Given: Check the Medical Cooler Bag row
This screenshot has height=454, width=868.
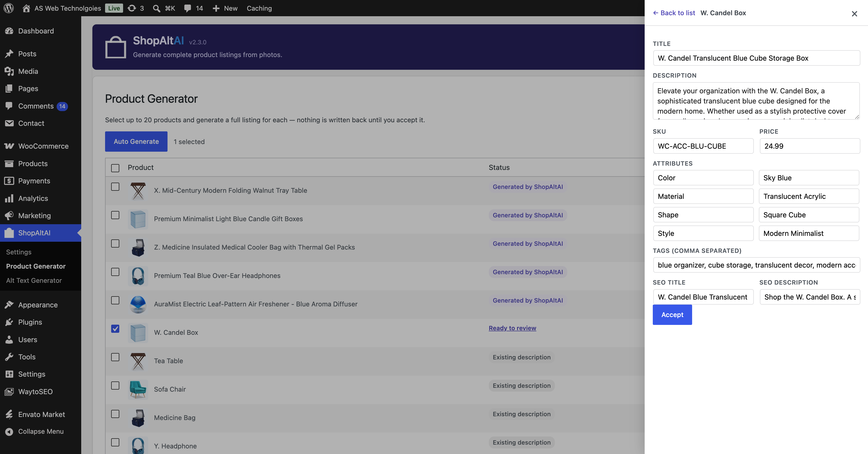Looking at the screenshot, I should pyautogui.click(x=115, y=243).
